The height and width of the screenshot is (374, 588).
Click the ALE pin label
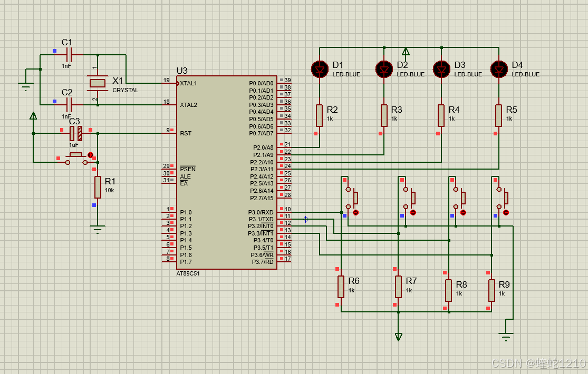185,176
